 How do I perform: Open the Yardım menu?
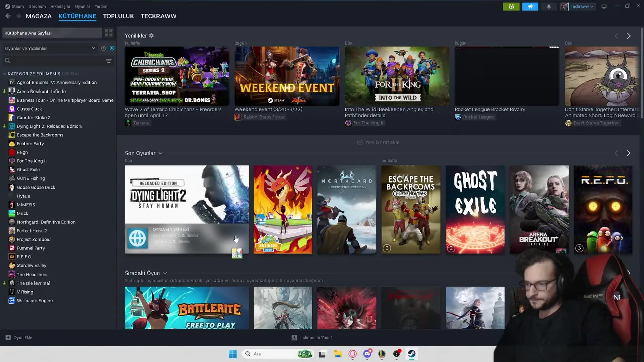[x=101, y=6]
